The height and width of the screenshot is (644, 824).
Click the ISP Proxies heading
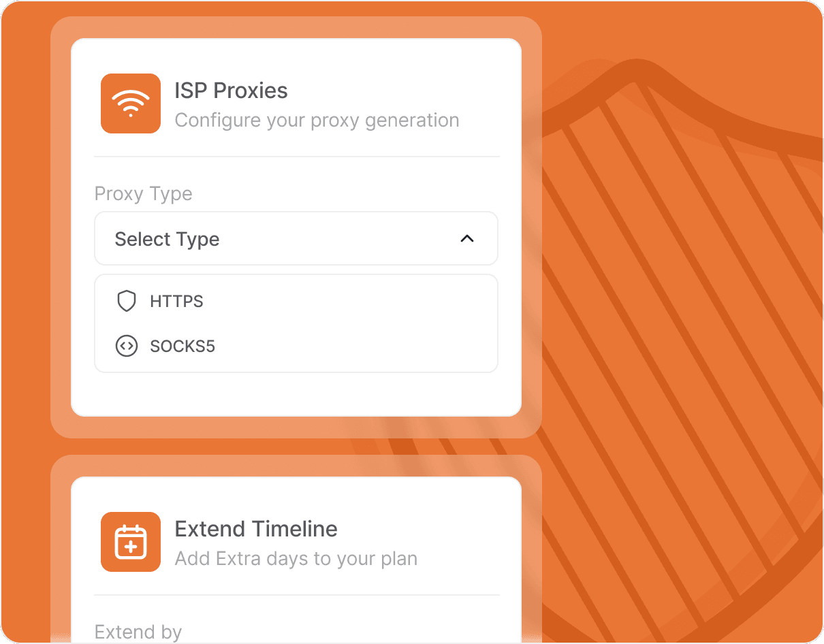231,91
